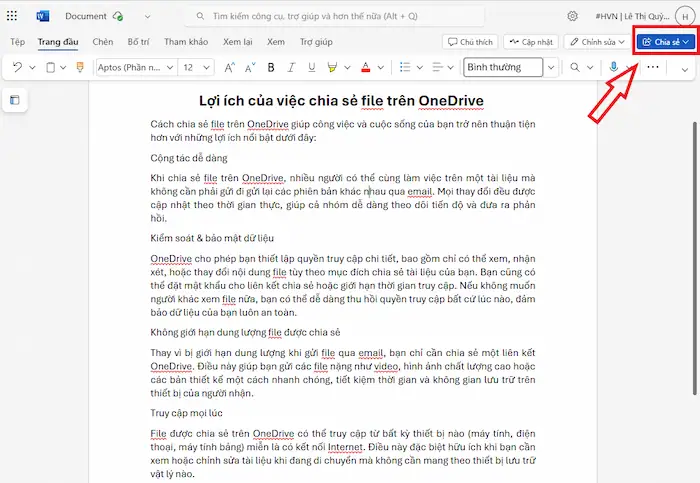Click the find magnifier icon
700x483 pixels.
(x=575, y=67)
